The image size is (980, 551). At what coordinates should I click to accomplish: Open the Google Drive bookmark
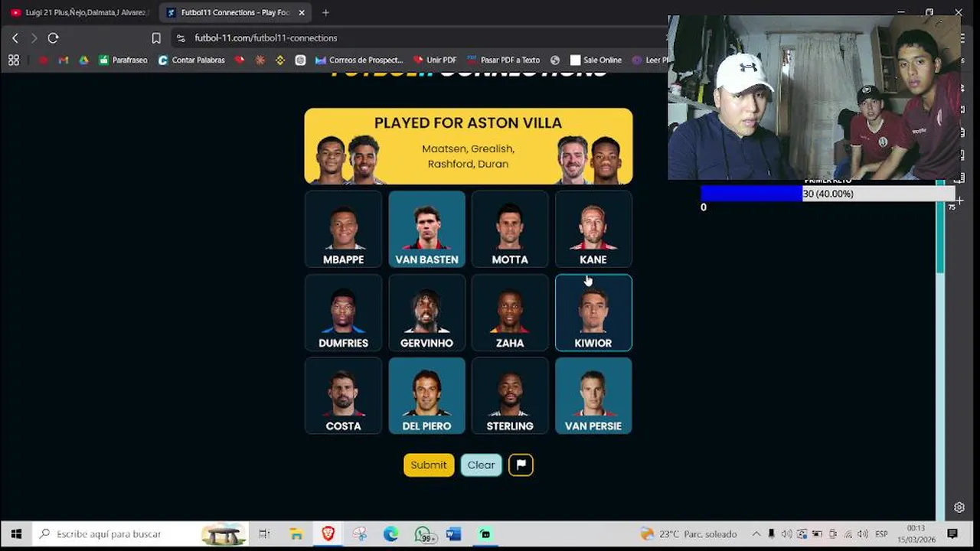pyautogui.click(x=83, y=60)
